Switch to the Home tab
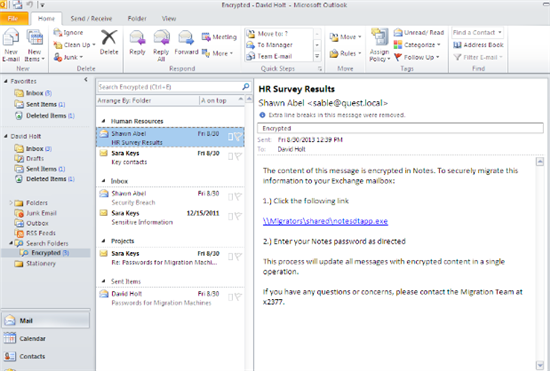Viewport: 550px width, 371px height. [x=46, y=19]
